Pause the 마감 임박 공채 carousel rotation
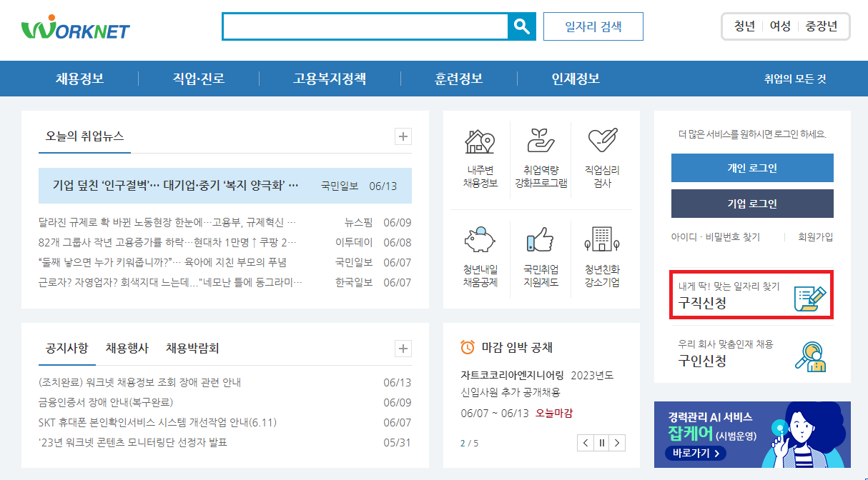The image size is (868, 480). tap(601, 442)
